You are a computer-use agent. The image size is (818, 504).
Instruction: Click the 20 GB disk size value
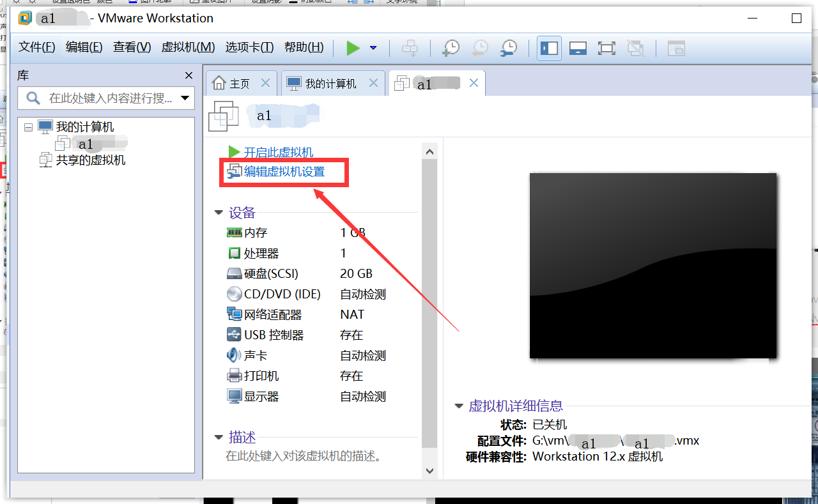tap(356, 273)
